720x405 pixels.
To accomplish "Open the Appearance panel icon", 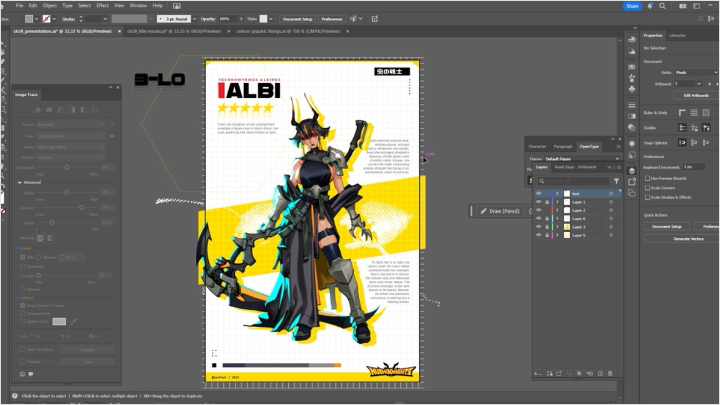I will click(632, 144).
